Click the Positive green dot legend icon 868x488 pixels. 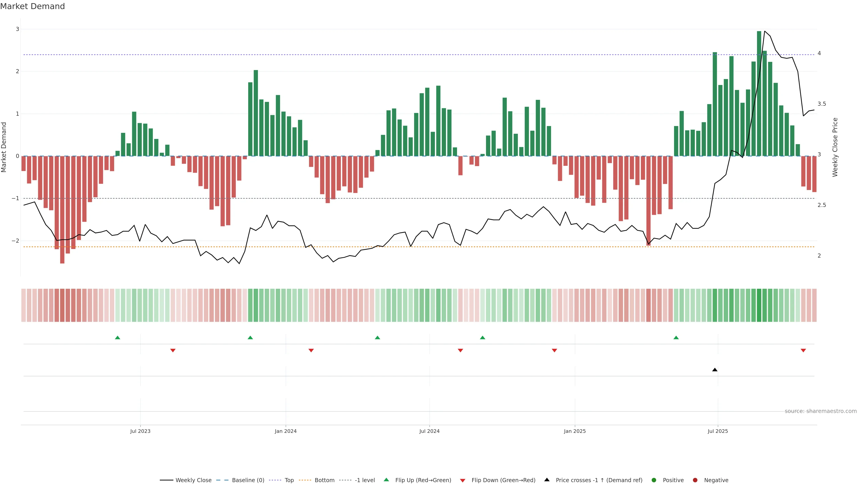(x=654, y=480)
